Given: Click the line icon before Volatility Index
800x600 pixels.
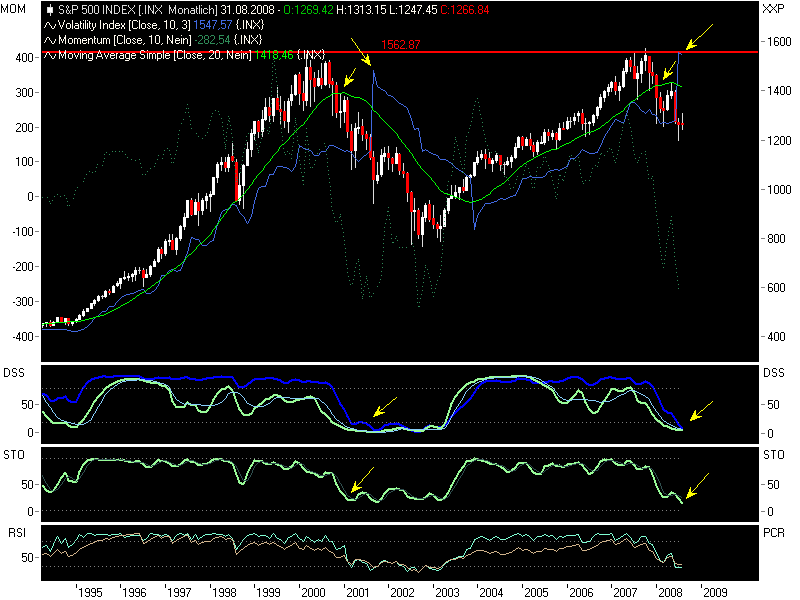Looking at the screenshot, I should point(49,25).
